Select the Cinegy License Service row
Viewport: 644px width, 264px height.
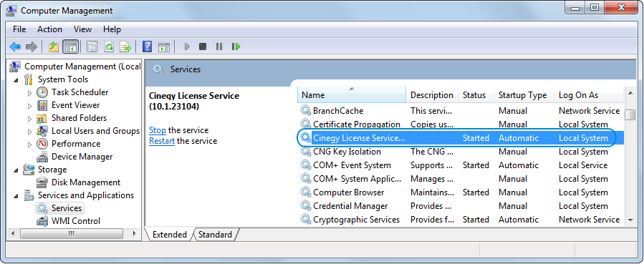[x=461, y=138]
